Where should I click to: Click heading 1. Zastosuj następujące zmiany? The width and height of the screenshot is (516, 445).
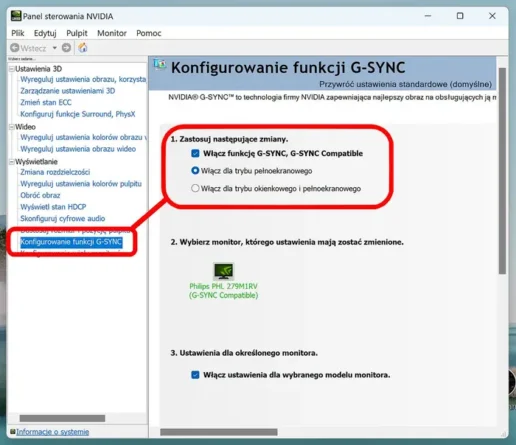pyautogui.click(x=229, y=139)
